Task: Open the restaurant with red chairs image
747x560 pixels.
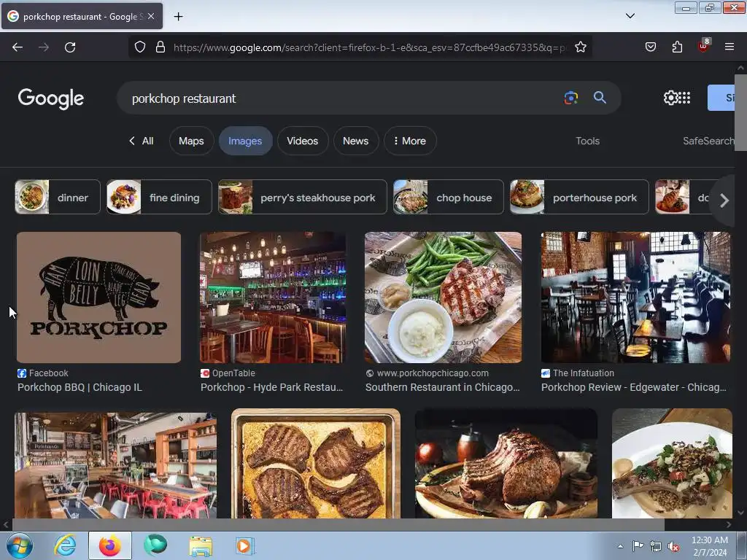Action: 116,465
